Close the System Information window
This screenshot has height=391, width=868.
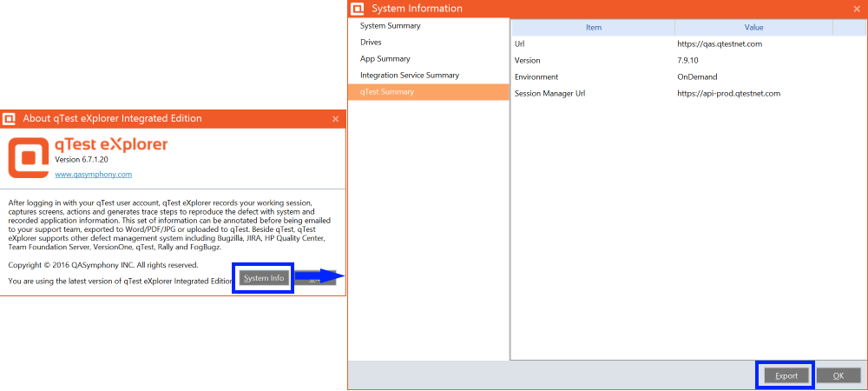[x=857, y=9]
